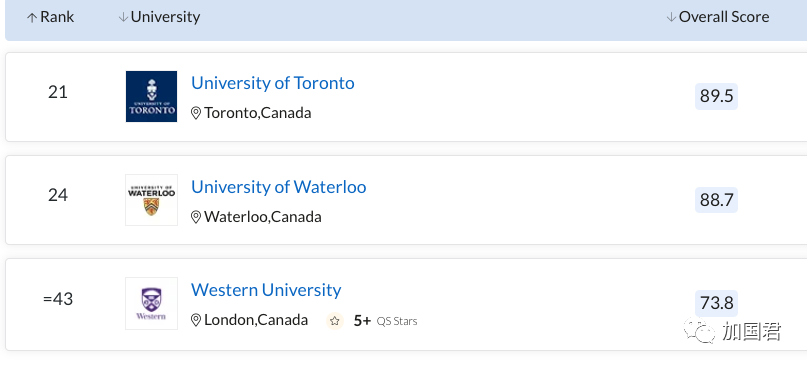Click the 73.8 overall score badge
The height and width of the screenshot is (366, 807).
coord(716,303)
